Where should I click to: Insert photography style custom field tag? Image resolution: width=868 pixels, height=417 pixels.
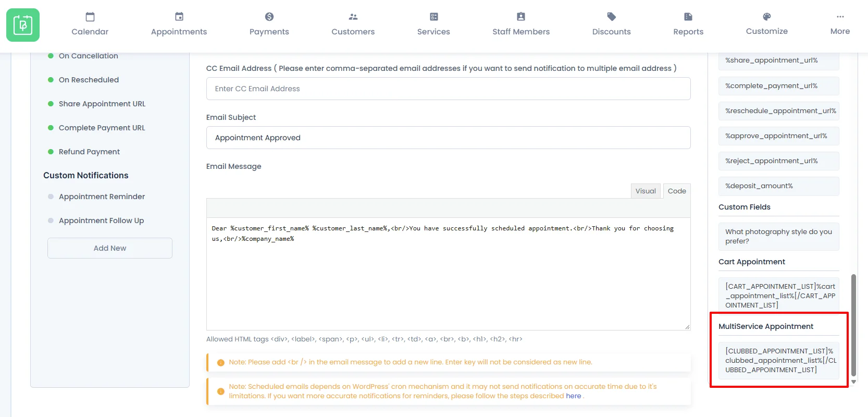tap(779, 237)
